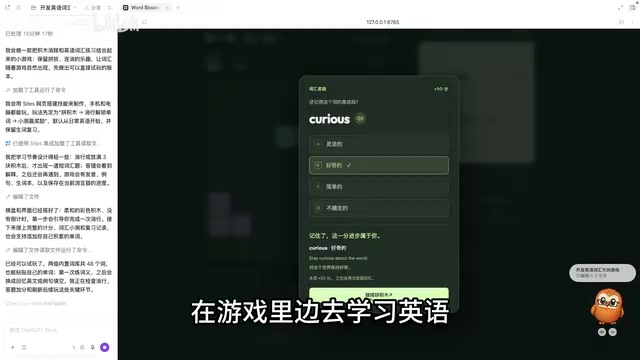The image size is (640, 360).
Task: Switch to the Word Bloom tab
Action: click(x=144, y=7)
